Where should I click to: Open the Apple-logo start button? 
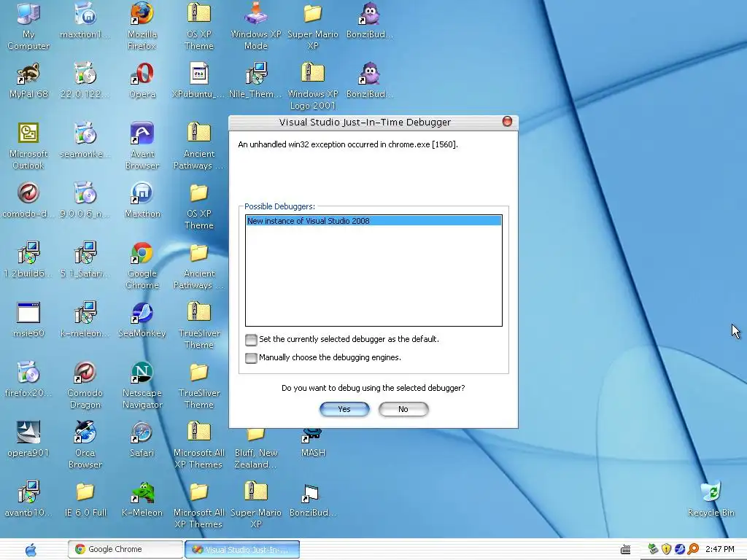(x=31, y=550)
